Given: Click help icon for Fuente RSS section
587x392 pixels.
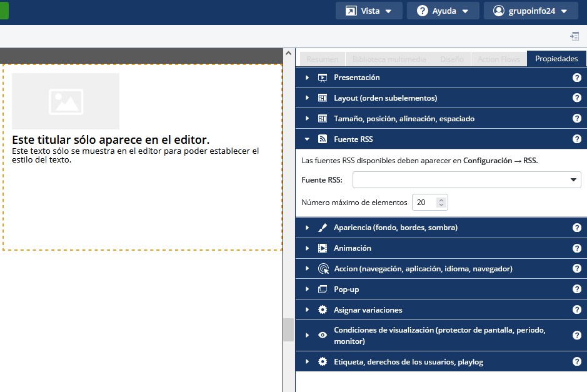Looking at the screenshot, I should click(577, 139).
